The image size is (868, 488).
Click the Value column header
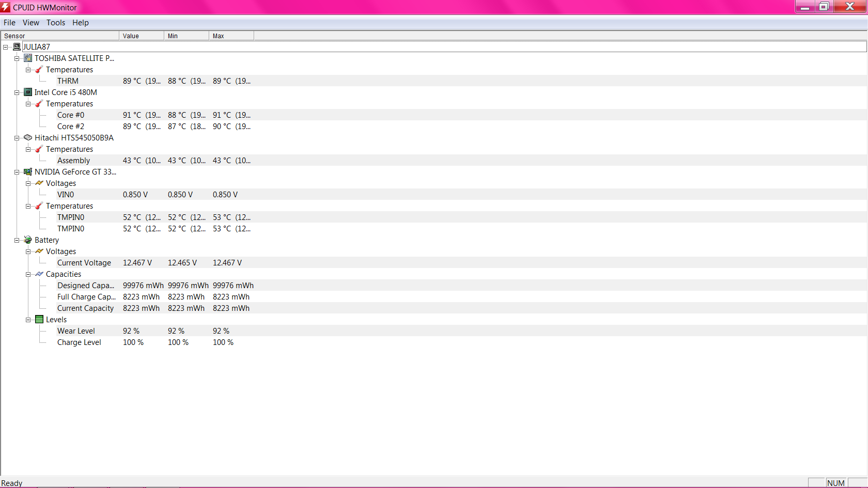142,36
